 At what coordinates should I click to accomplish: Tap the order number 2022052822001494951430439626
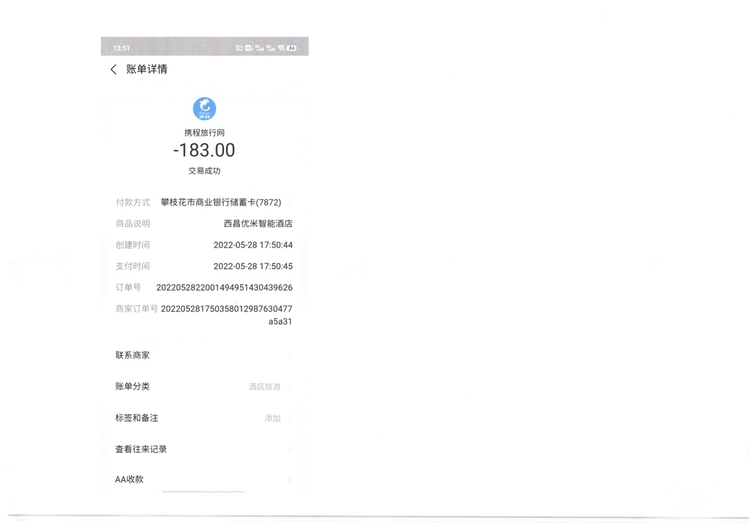(x=225, y=288)
